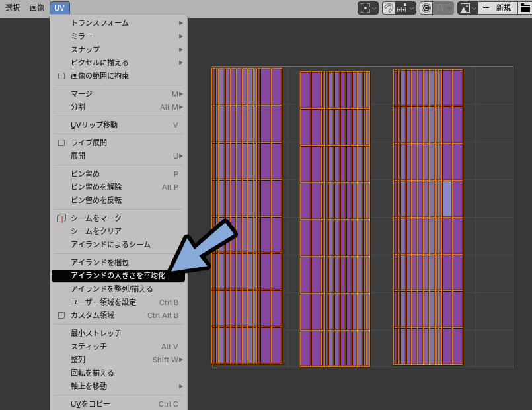This screenshot has width=532, height=410.
Task: Select アイランドの大きさを平均化 menu entry
Action: click(118, 276)
